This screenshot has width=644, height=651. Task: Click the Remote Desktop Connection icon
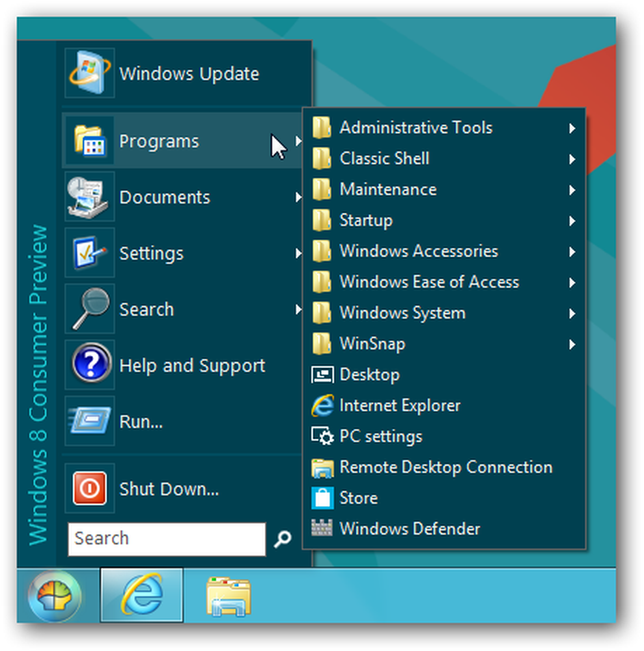322,467
